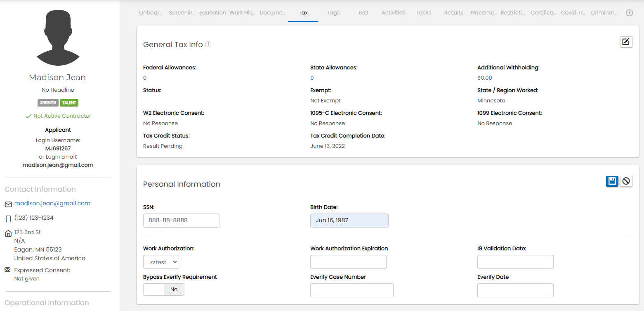Click the phone icon beside (123) 123-1234

(8, 219)
